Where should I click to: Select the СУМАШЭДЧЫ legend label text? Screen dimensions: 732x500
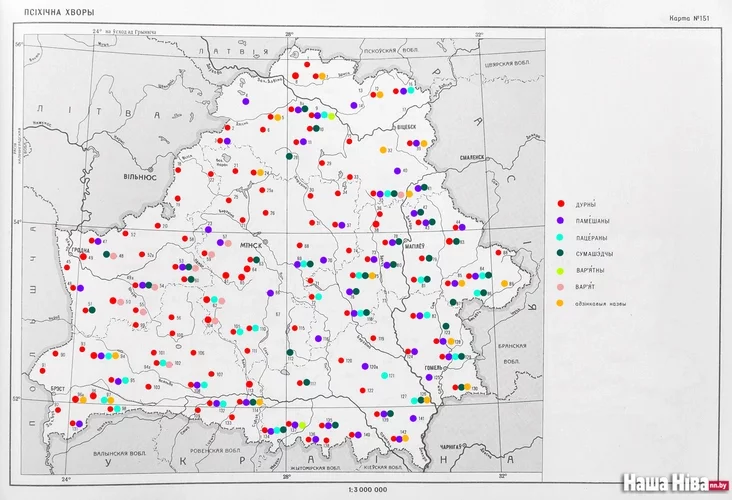pos(598,254)
